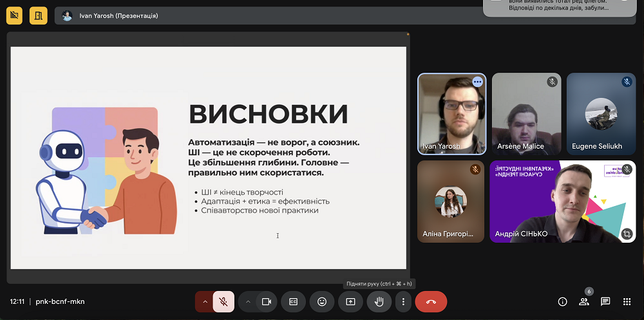Open the three-dot menu on Ivan Yarosh's tile
The width and height of the screenshot is (644, 320).
click(477, 82)
